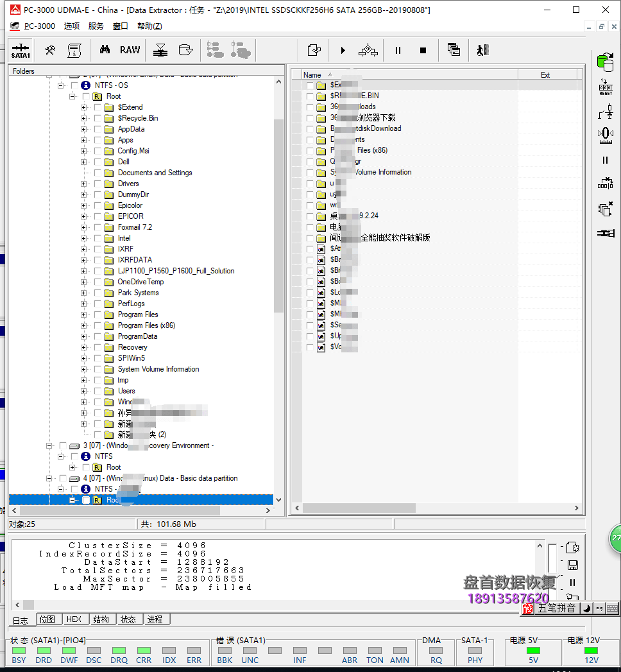Expand the Apps folder node
The height and width of the screenshot is (672, 621).
[x=84, y=140]
